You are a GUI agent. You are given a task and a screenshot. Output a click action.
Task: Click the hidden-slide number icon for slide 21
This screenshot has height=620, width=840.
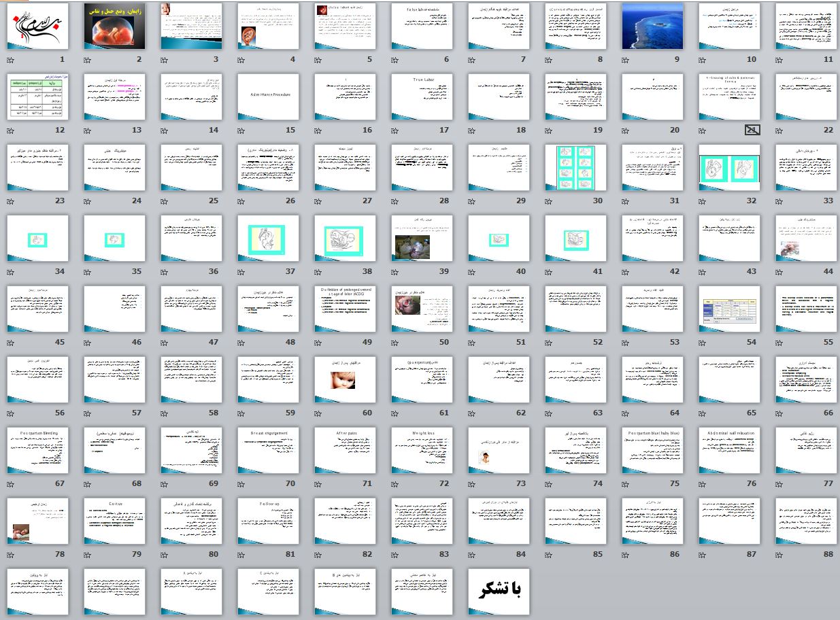point(752,130)
